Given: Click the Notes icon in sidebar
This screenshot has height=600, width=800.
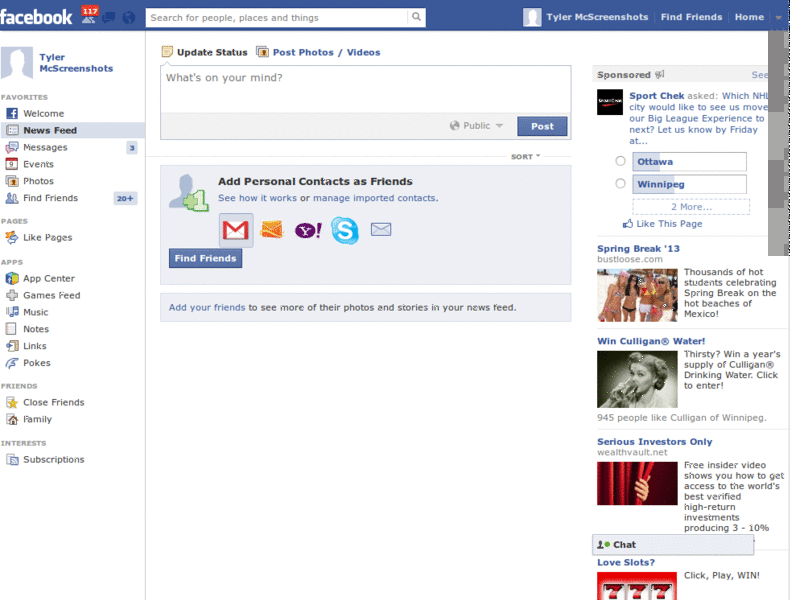Looking at the screenshot, I should point(12,329).
